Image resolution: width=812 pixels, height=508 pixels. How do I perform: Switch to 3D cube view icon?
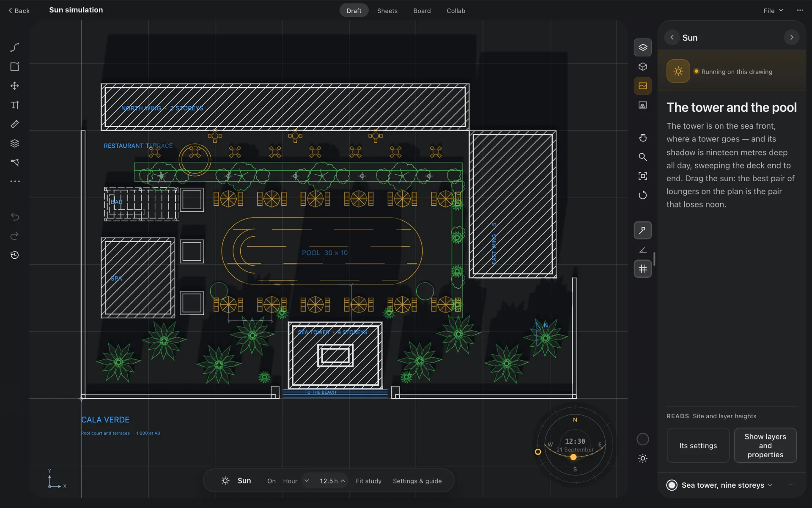click(642, 66)
